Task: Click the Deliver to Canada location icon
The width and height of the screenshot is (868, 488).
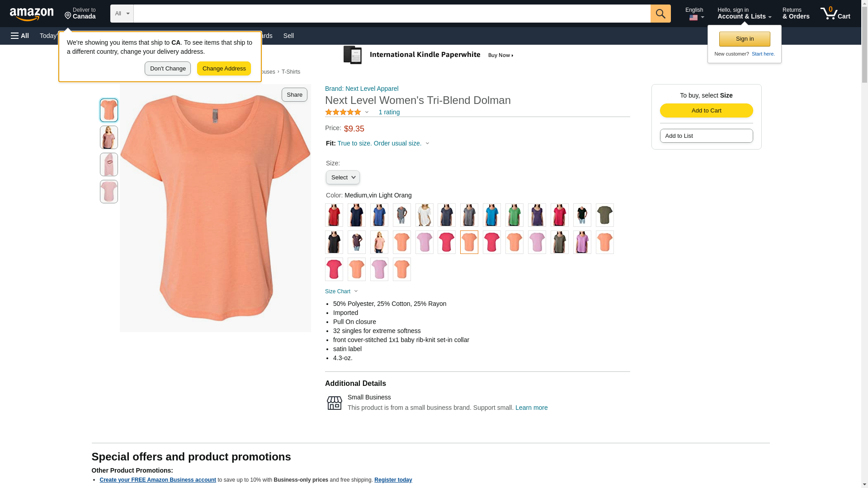Action: coord(68,16)
